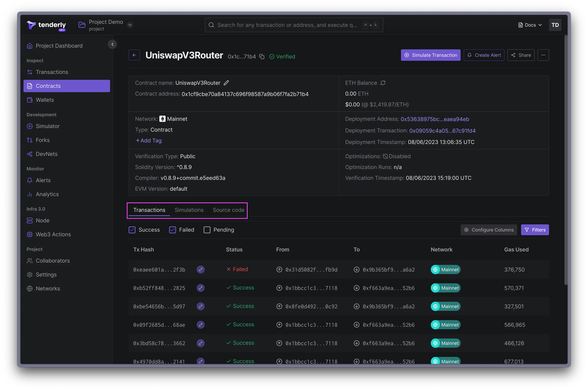Uncheck the Success transaction filter
This screenshot has height=390, width=588.
[132, 230]
